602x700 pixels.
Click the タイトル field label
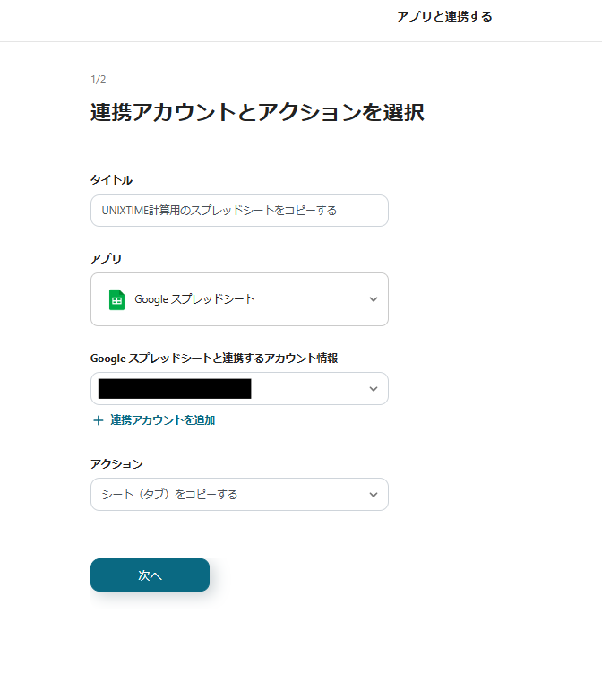click(x=111, y=180)
